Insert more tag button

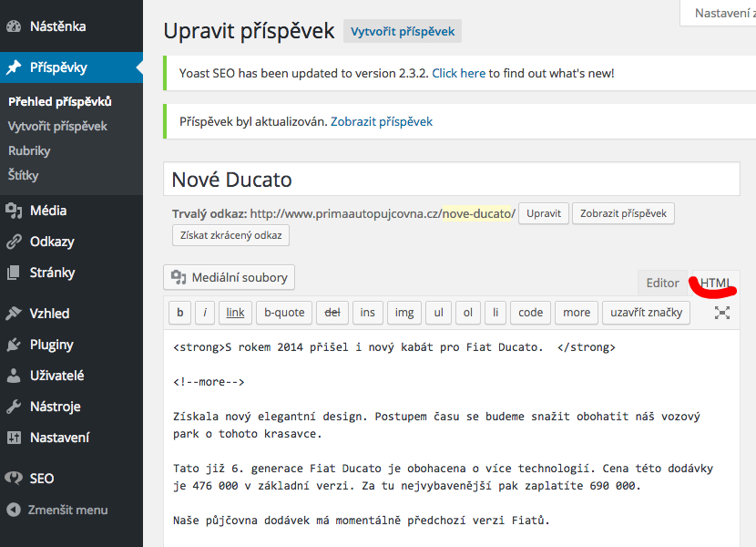pos(577,313)
